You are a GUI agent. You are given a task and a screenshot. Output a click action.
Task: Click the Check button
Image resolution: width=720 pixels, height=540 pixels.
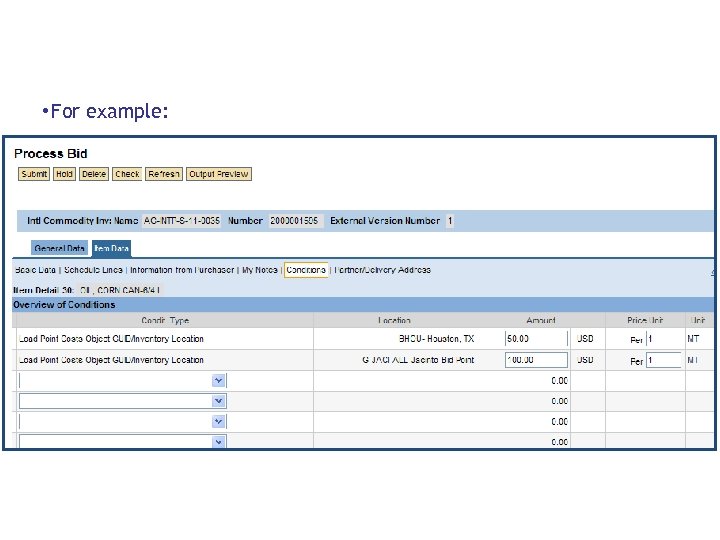(127, 174)
